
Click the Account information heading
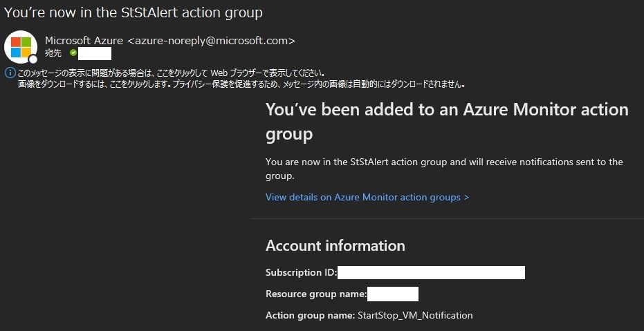coord(335,245)
